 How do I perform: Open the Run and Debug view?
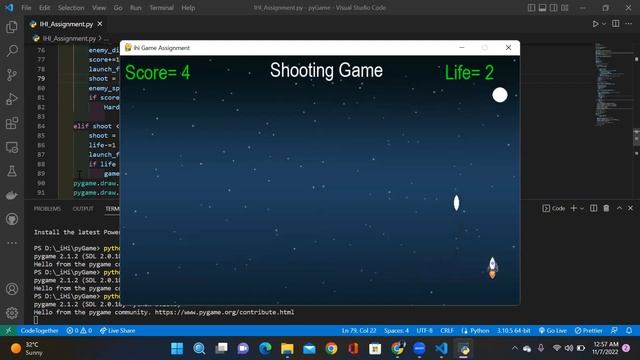pos(12,99)
